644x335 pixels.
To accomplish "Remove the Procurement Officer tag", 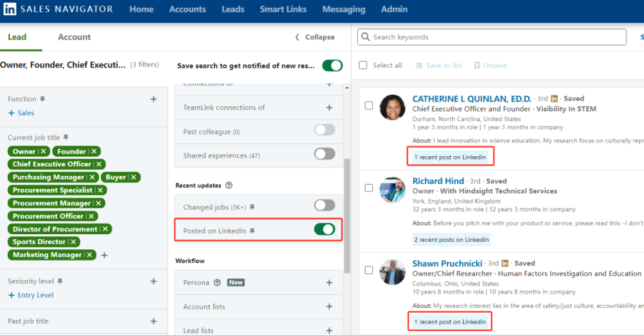I will pyautogui.click(x=91, y=216).
